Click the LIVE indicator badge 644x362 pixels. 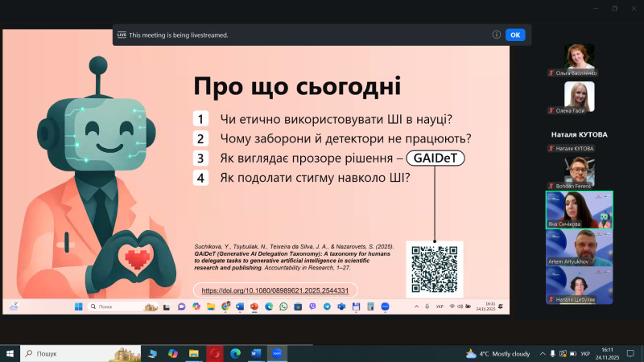122,35
